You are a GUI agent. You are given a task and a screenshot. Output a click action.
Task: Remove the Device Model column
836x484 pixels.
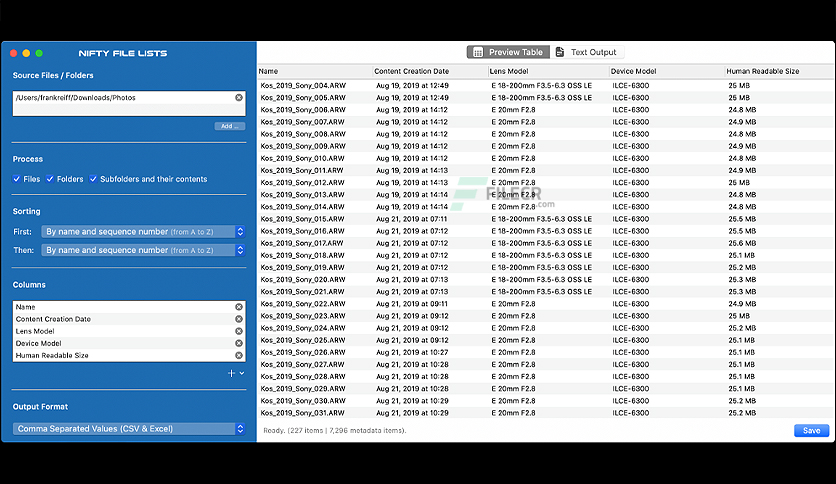[239, 343]
